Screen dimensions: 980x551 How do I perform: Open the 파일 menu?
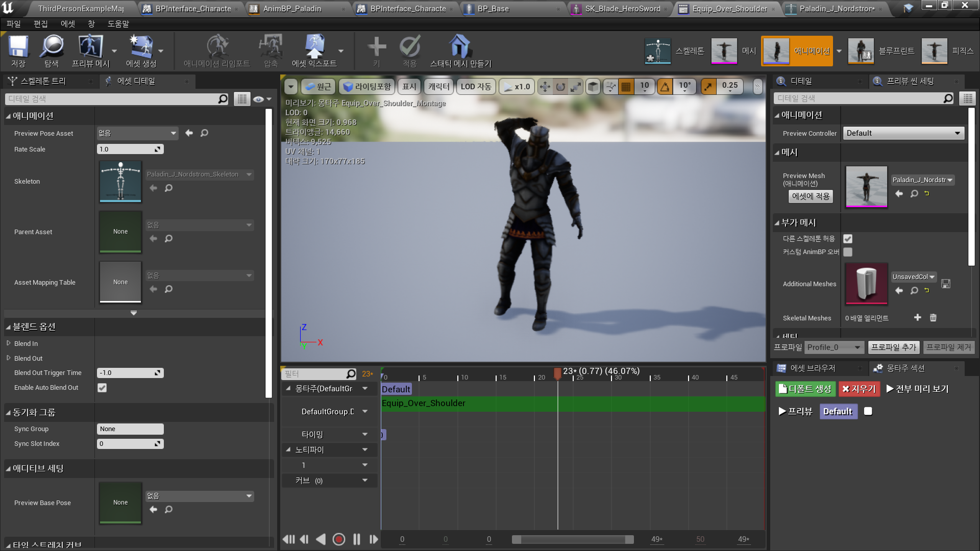[13, 23]
